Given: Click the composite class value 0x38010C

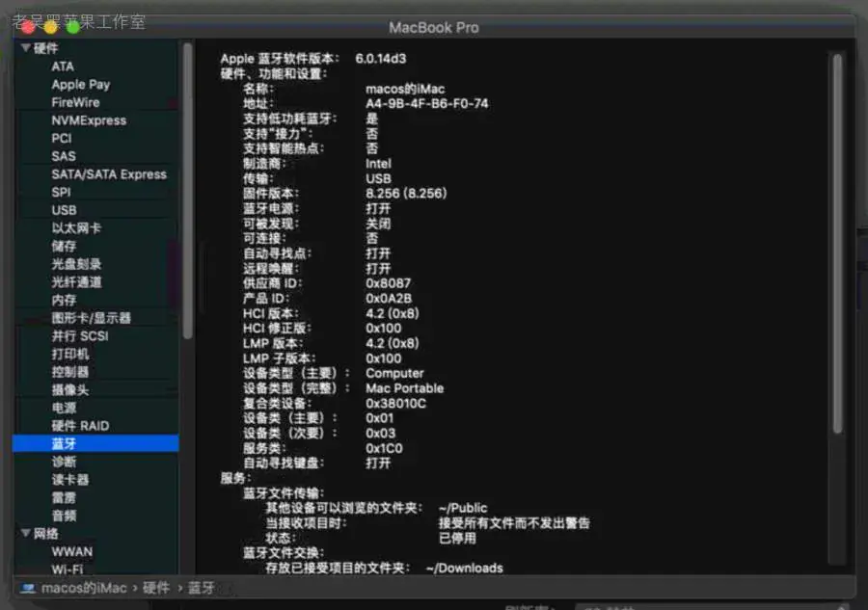Looking at the screenshot, I should click(x=395, y=404).
